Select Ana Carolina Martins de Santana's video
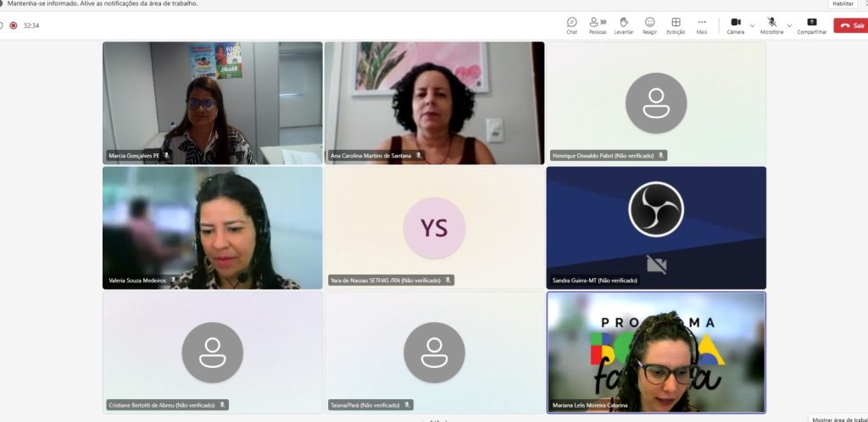This screenshot has height=422, width=868. tap(435, 103)
